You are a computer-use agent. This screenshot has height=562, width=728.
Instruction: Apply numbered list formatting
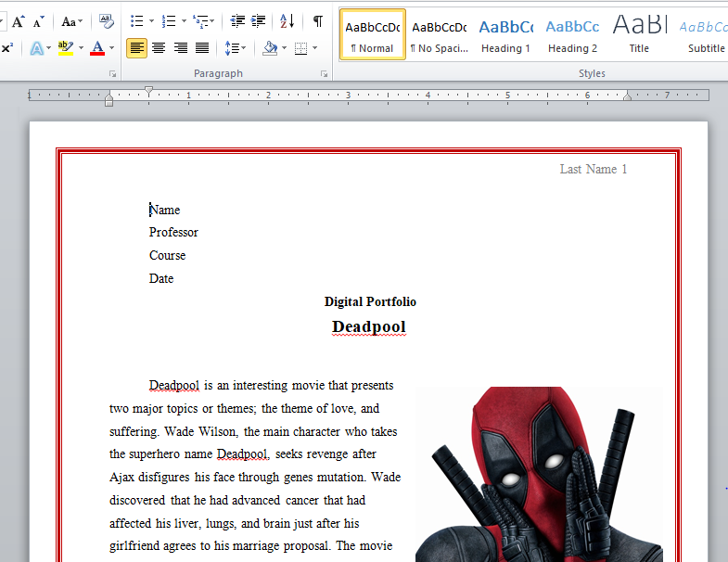[169, 21]
